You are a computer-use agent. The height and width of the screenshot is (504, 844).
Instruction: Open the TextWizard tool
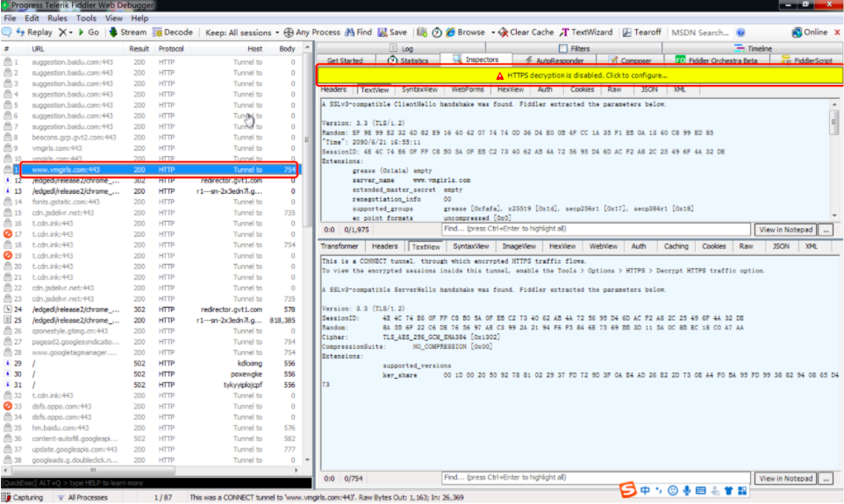click(586, 32)
